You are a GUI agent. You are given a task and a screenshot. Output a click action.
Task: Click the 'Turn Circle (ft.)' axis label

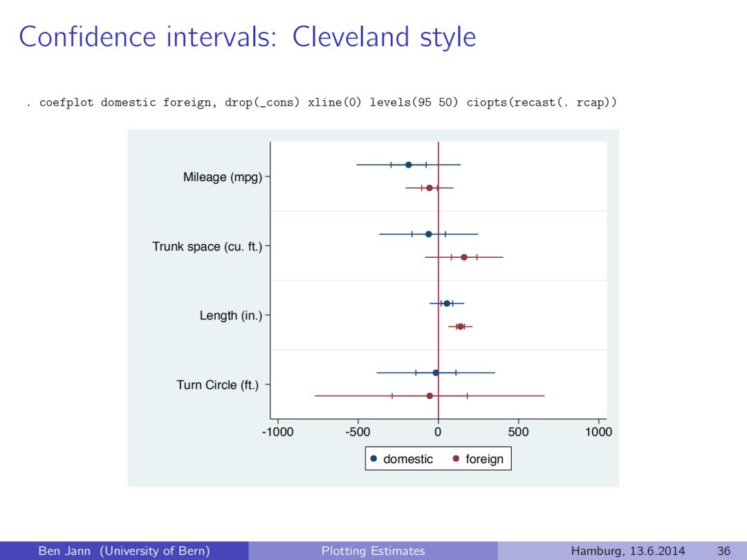(x=218, y=385)
